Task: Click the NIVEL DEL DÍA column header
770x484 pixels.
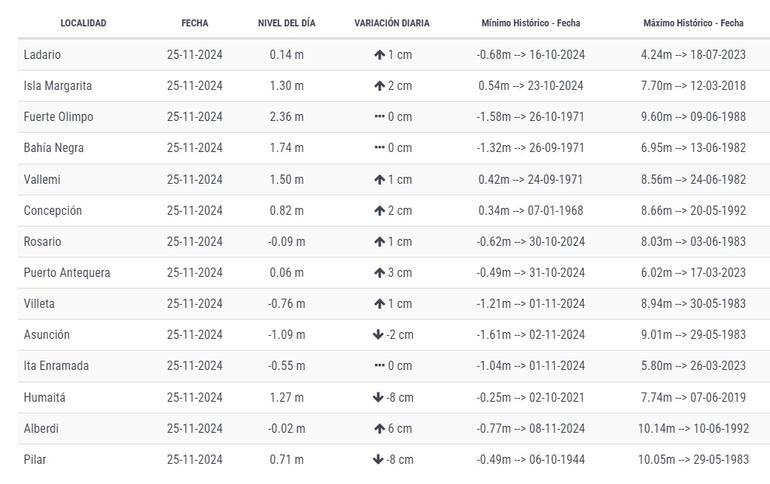Action: pyautogui.click(x=287, y=23)
